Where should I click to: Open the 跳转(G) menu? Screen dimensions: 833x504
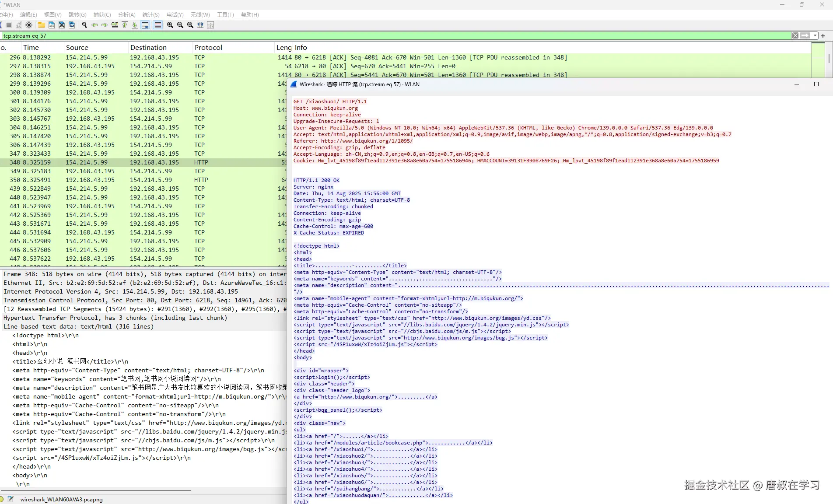click(77, 15)
